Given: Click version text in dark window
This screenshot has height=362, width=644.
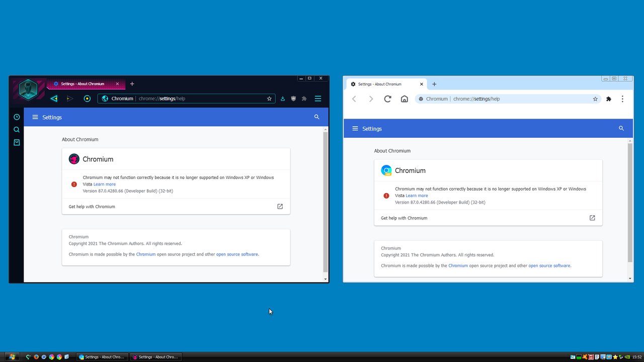Looking at the screenshot, I should [x=128, y=191].
